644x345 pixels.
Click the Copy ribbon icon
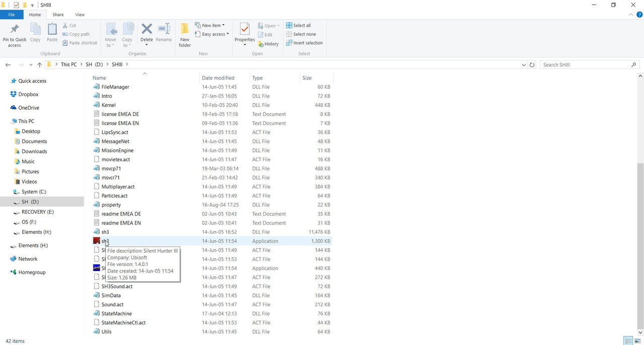[x=35, y=29]
